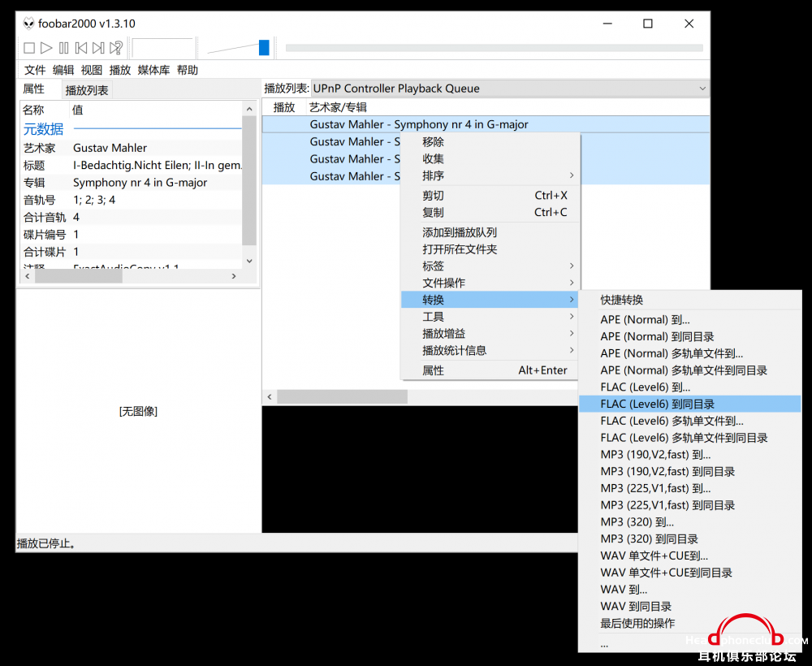
Task: Click the Play button in toolbar
Action: coord(46,48)
